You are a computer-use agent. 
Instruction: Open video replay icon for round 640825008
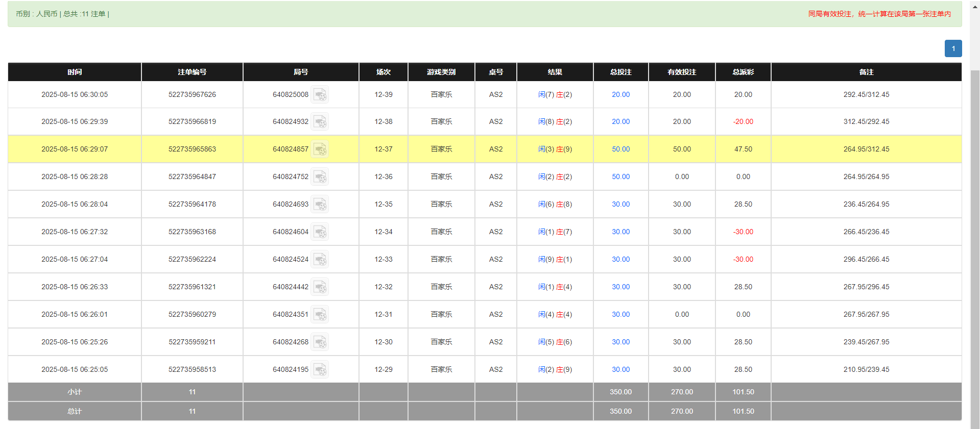click(x=320, y=95)
